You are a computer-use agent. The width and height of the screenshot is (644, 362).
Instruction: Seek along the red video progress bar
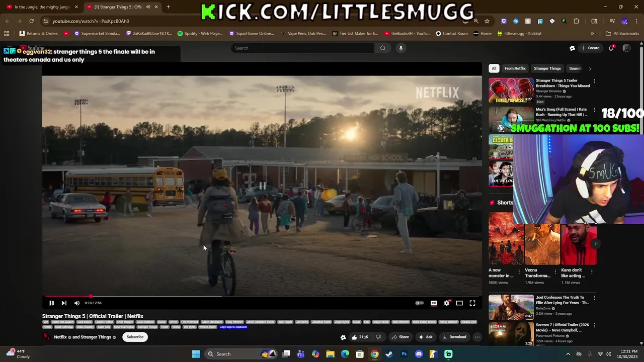pyautogui.click(x=262, y=296)
